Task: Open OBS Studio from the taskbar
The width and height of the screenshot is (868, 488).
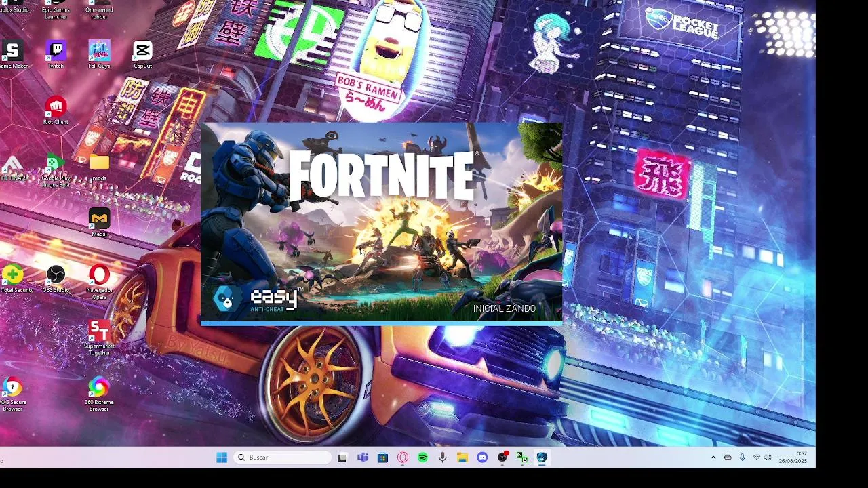Action: click(x=502, y=457)
